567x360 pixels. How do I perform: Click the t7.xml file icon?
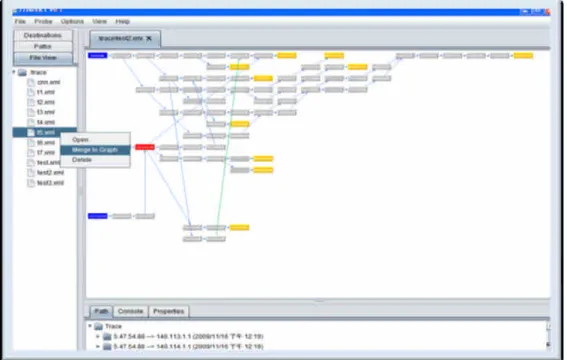(x=31, y=153)
